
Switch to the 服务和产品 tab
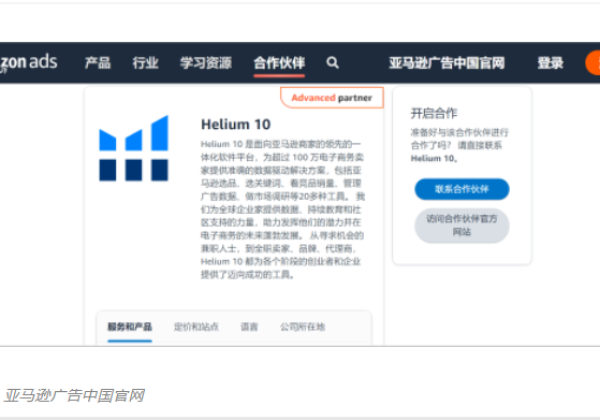(x=130, y=327)
